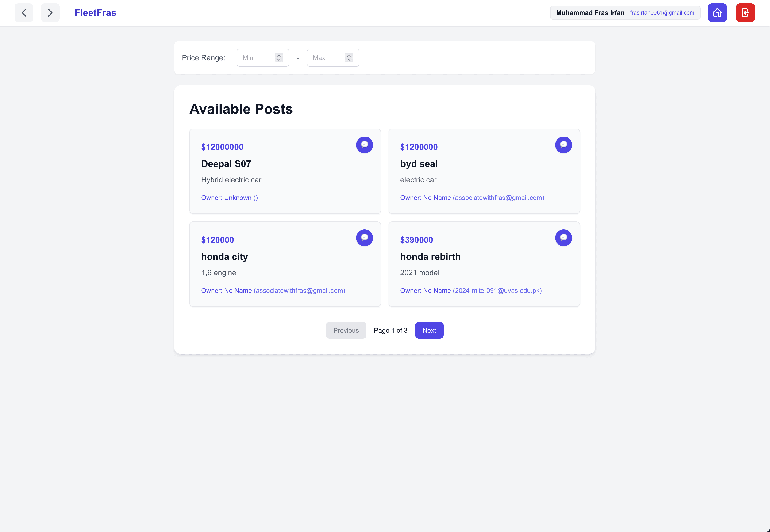Click the $390000 price
This screenshot has height=532, width=770.
(x=416, y=240)
